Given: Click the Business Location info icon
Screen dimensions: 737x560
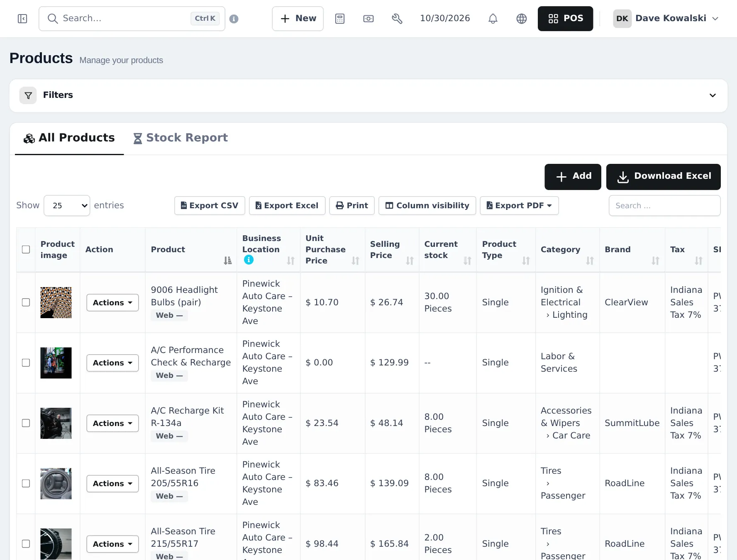Looking at the screenshot, I should [249, 260].
